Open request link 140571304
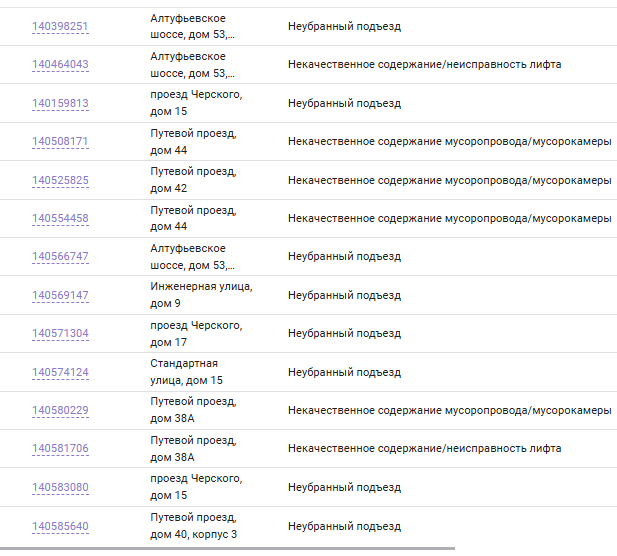617x556 pixels. 60,333
